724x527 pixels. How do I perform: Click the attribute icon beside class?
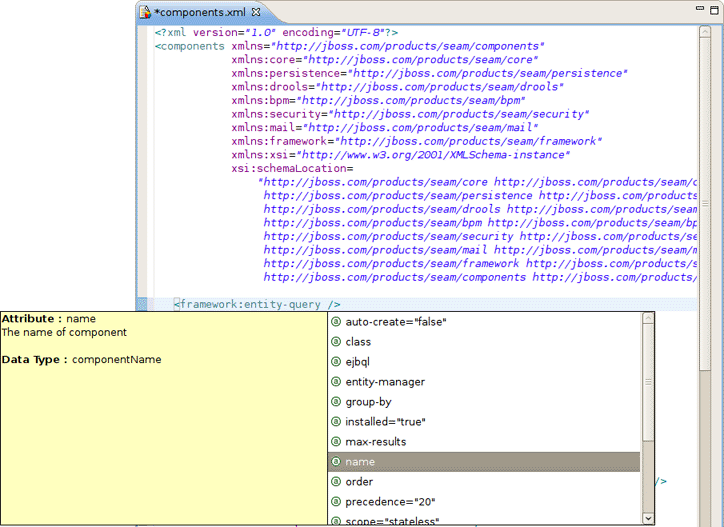pyautogui.click(x=336, y=342)
